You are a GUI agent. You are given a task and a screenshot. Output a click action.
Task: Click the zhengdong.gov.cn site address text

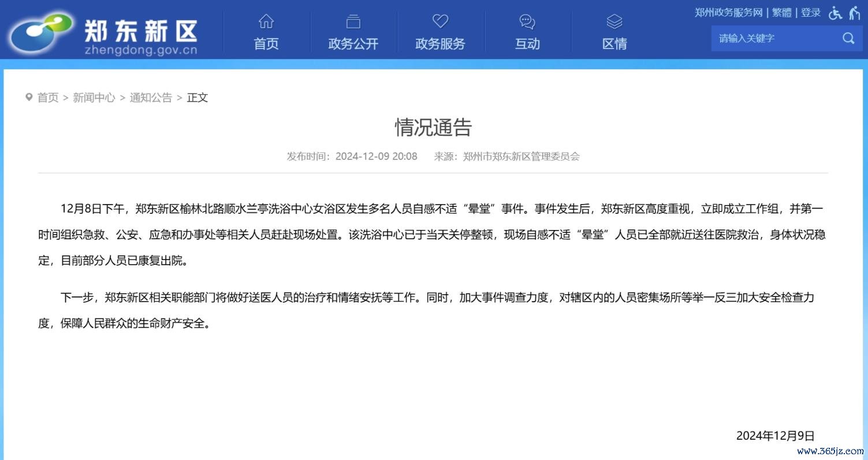pyautogui.click(x=141, y=50)
